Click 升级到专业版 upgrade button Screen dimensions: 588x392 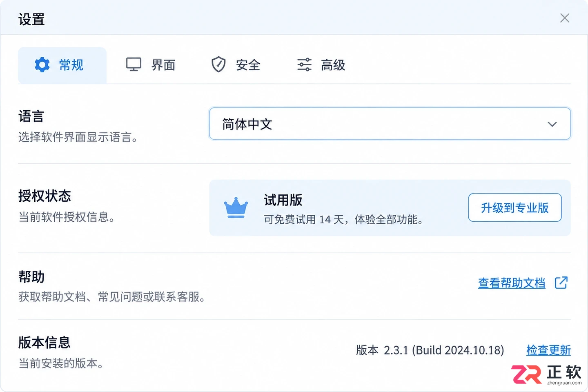point(515,207)
